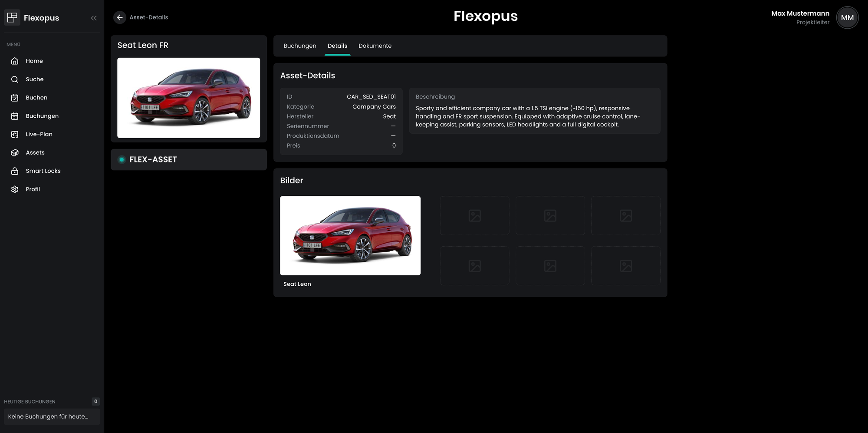This screenshot has width=868, height=433.
Task: Click the green FLEX-ASSET status dot
Action: click(x=122, y=160)
